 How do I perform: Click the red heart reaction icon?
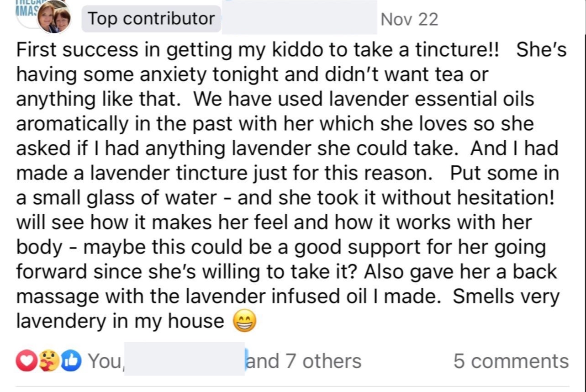click(x=25, y=361)
